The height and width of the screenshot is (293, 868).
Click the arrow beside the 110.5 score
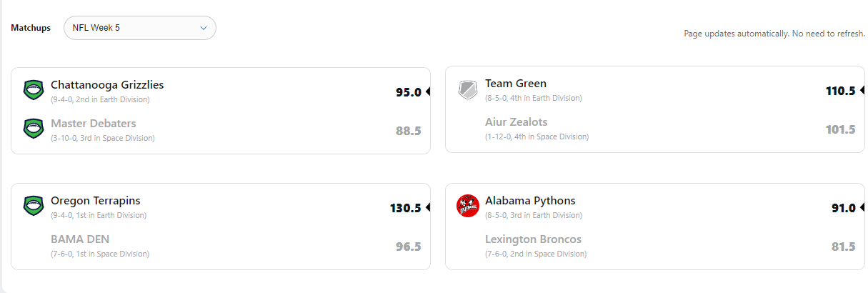(x=862, y=91)
